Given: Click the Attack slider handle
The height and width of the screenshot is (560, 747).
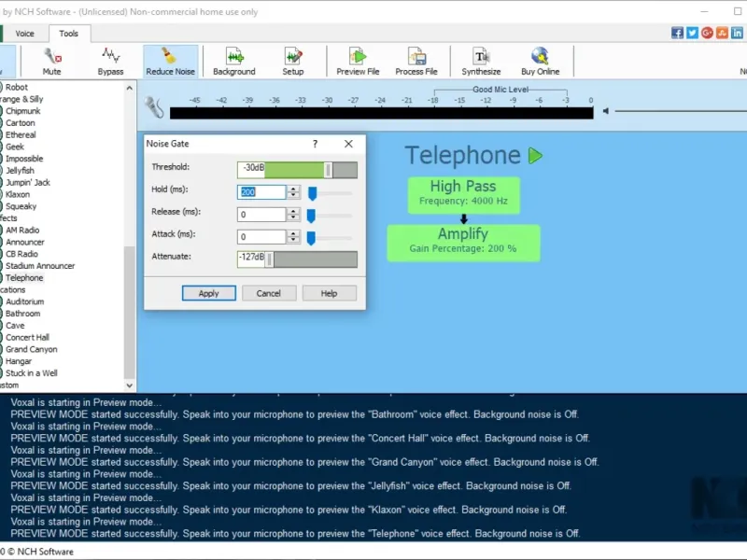Looking at the screenshot, I should point(311,238).
